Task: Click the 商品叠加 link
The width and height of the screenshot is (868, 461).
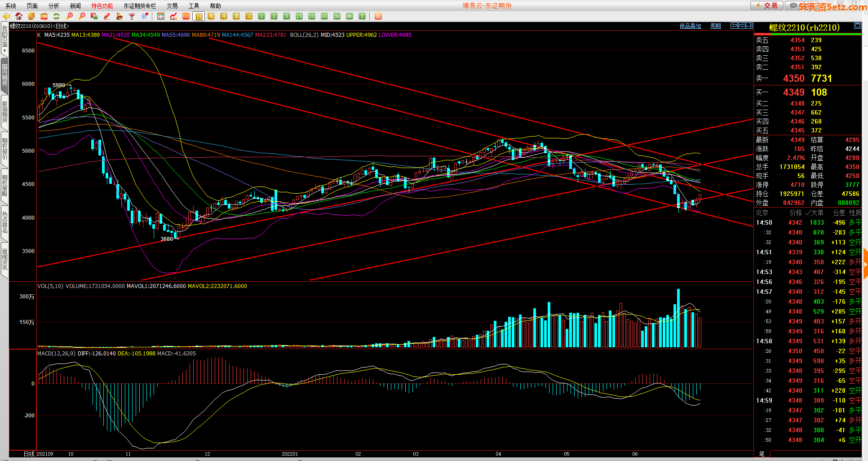Action: (x=690, y=26)
